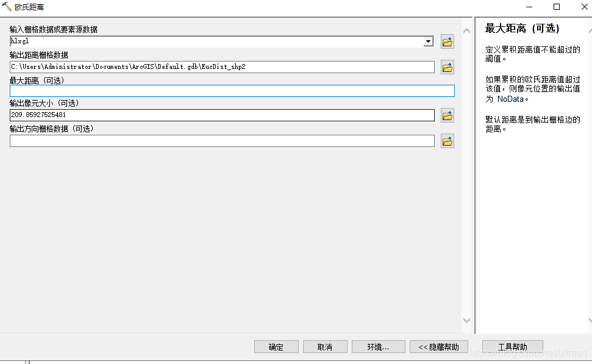The height and width of the screenshot is (364, 592).
Task: Browse for input raster or feature source data
Action: pos(448,41)
